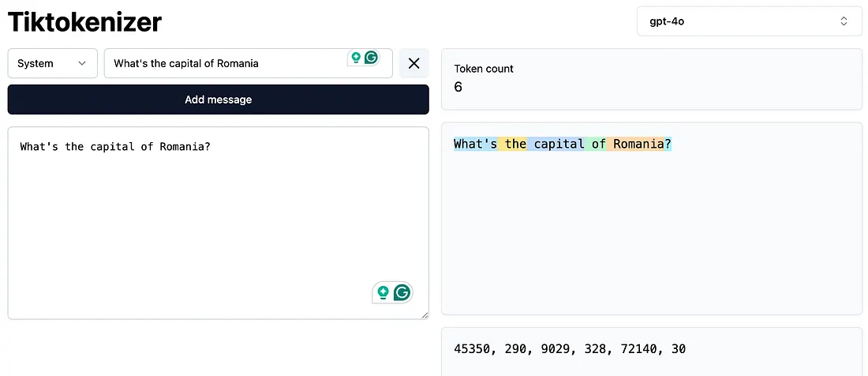Select the orange "Romania" token
Viewport: 868px width, 376px height.
[638, 144]
